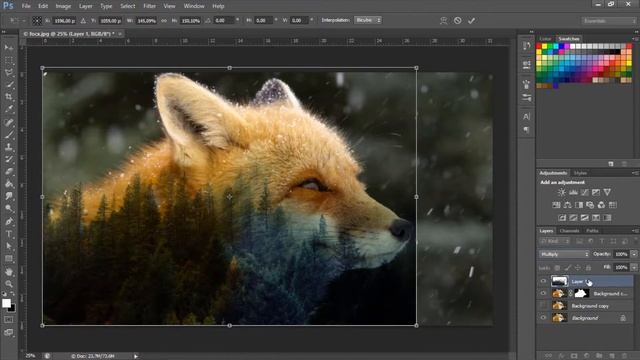Image resolution: width=640 pixels, height=360 pixels.
Task: Select the Hand tool
Action: (x=9, y=271)
